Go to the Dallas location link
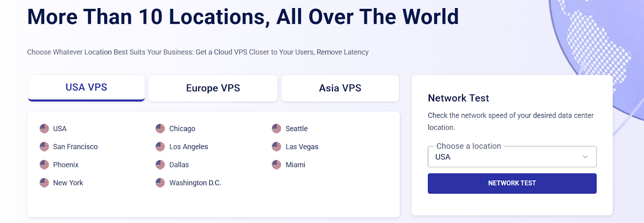644x223 pixels. coord(179,165)
